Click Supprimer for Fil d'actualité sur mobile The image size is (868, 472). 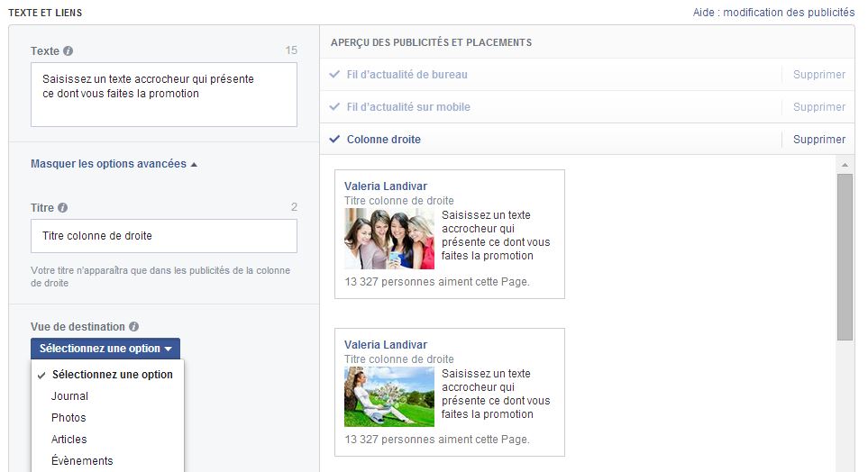click(x=818, y=107)
